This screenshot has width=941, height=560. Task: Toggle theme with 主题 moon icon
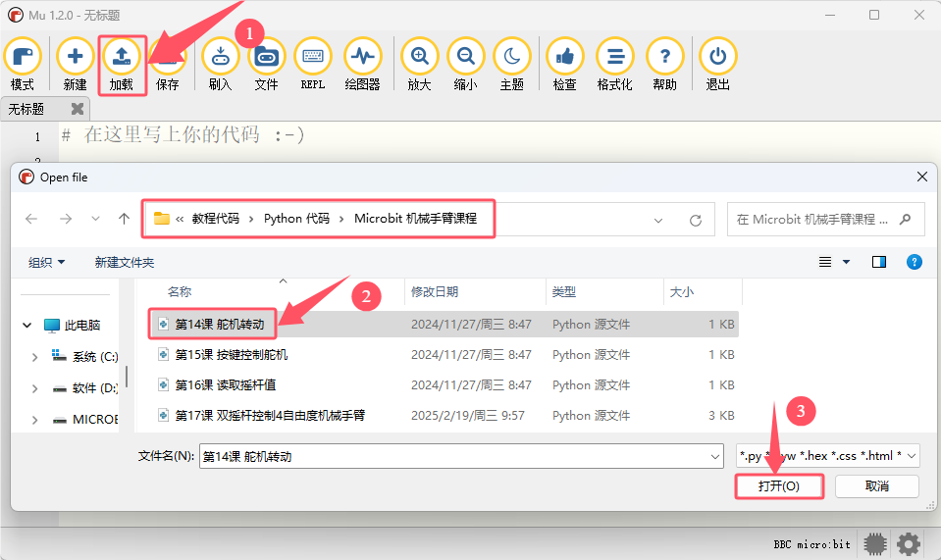point(512,64)
